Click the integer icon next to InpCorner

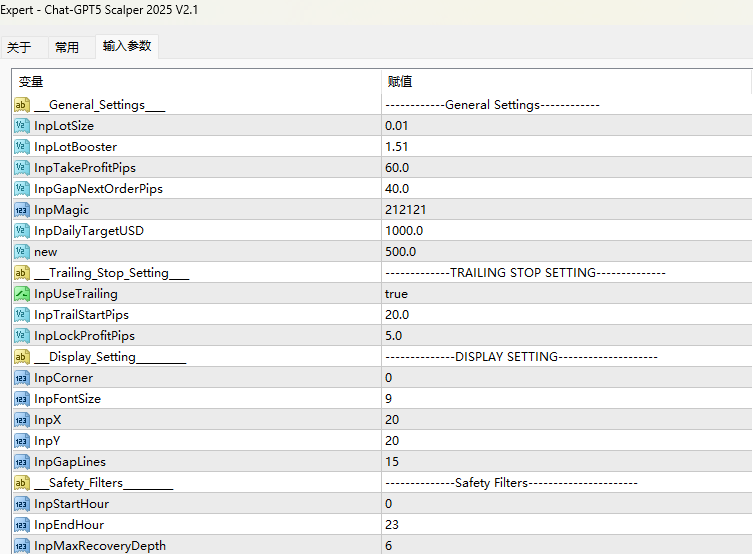pyautogui.click(x=22, y=378)
